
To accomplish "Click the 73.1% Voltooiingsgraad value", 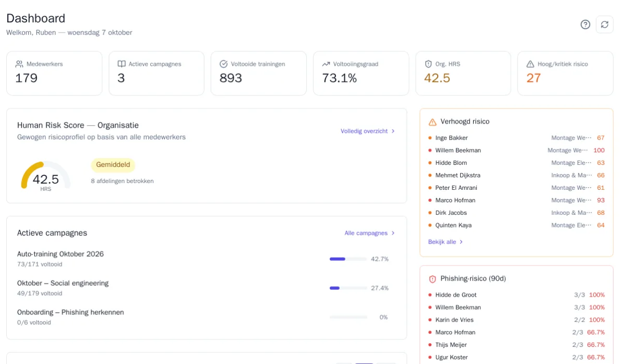I will click(x=340, y=78).
